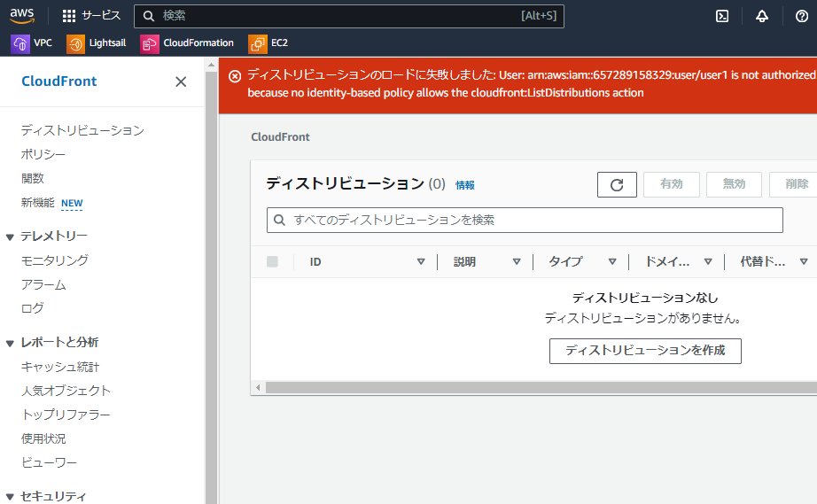The height and width of the screenshot is (504, 817).
Task: Sort by ID column arrow
Action: [421, 261]
